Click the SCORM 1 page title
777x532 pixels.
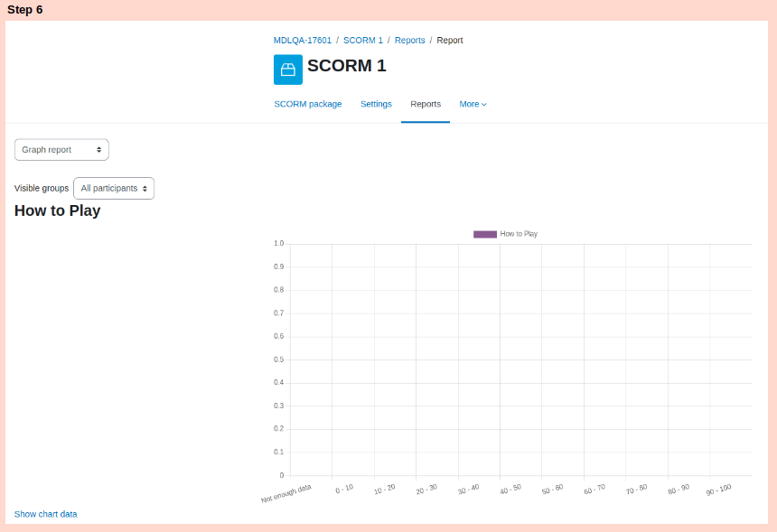[346, 65]
